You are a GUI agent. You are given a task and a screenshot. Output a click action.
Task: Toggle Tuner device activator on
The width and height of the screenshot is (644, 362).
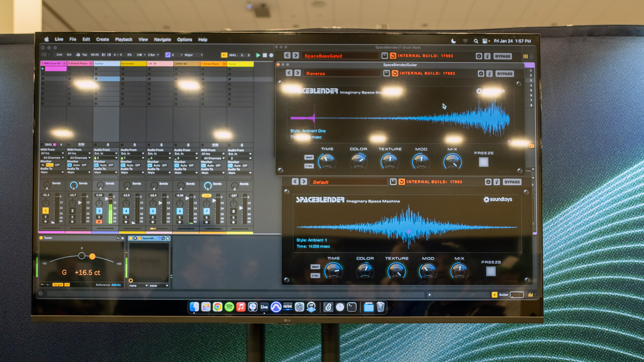coord(41,238)
